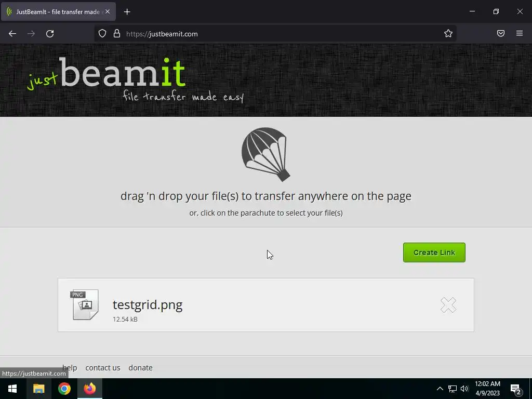Image resolution: width=532 pixels, height=399 pixels.
Task: Open File Explorer from the taskbar
Action: click(38, 389)
